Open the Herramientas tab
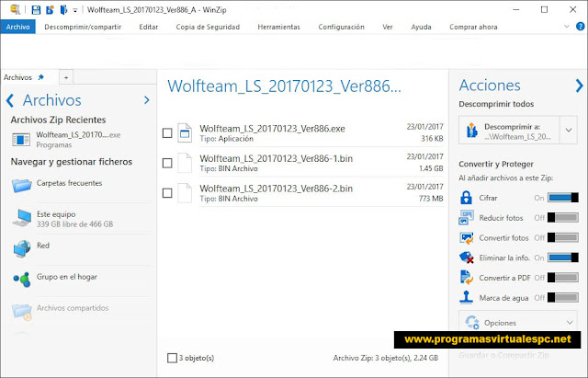The image size is (588, 378). (x=278, y=27)
